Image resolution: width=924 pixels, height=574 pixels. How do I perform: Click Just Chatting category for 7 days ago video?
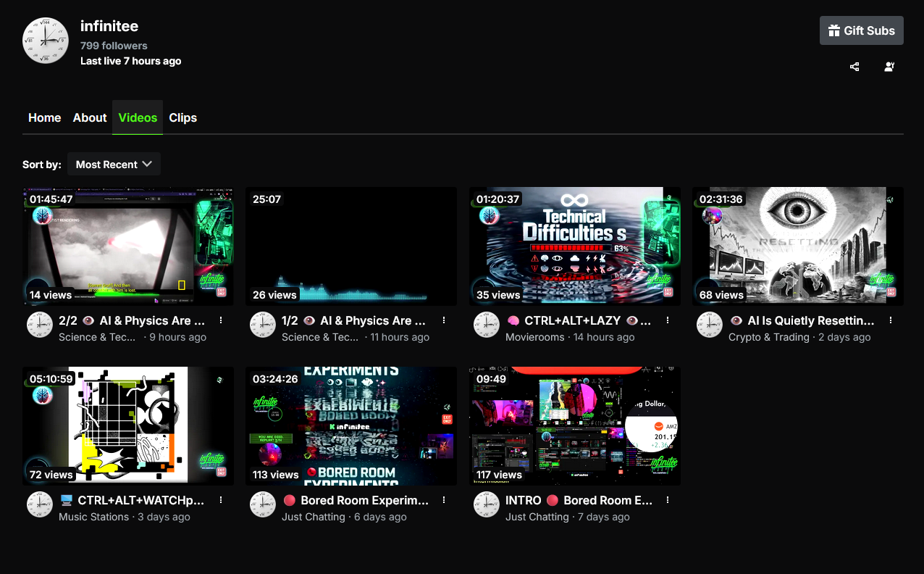[x=537, y=517]
